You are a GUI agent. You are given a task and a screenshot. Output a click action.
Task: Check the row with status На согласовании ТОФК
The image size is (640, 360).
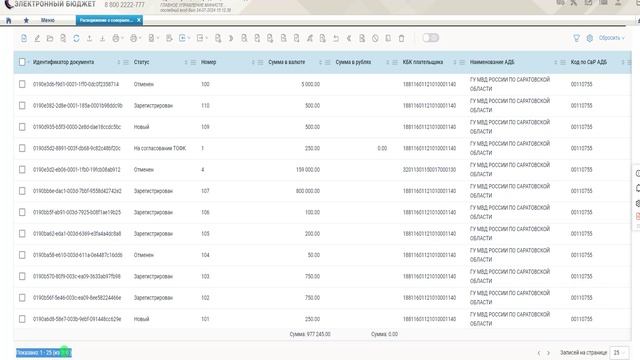coord(22,148)
